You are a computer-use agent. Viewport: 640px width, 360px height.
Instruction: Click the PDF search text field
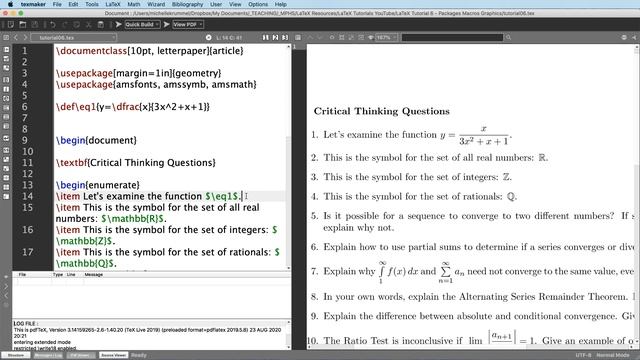(452, 38)
